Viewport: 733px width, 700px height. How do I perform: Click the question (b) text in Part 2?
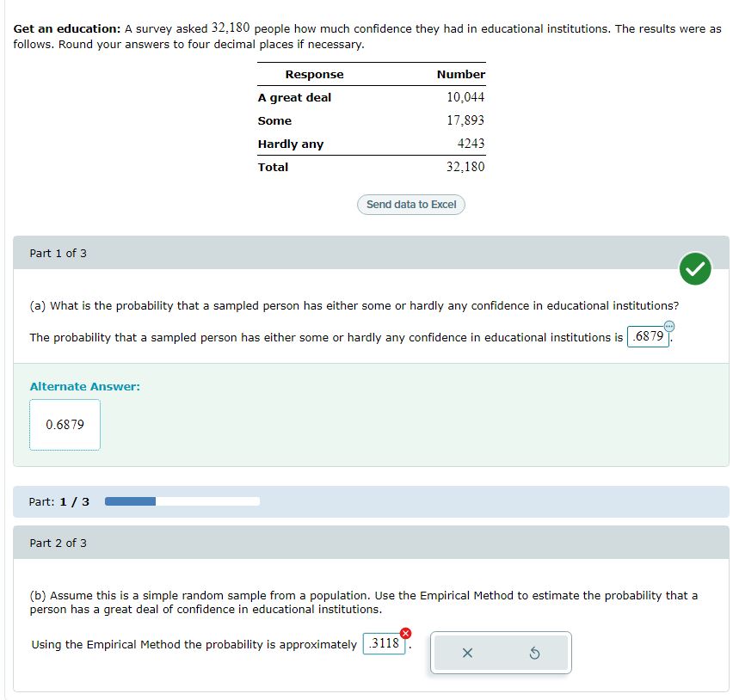tap(364, 602)
